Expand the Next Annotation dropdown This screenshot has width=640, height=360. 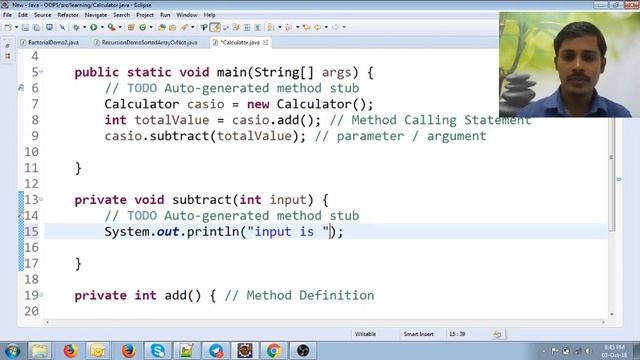pos(280,27)
